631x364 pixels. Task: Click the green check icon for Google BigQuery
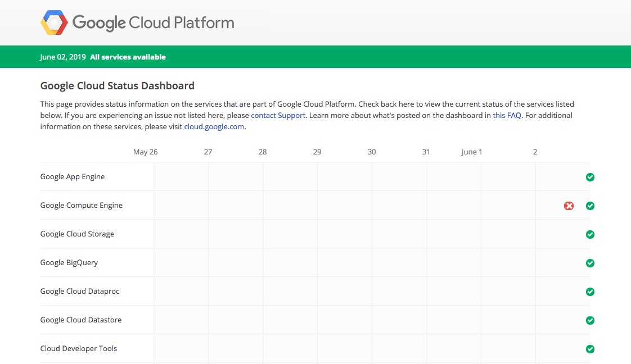coord(590,263)
